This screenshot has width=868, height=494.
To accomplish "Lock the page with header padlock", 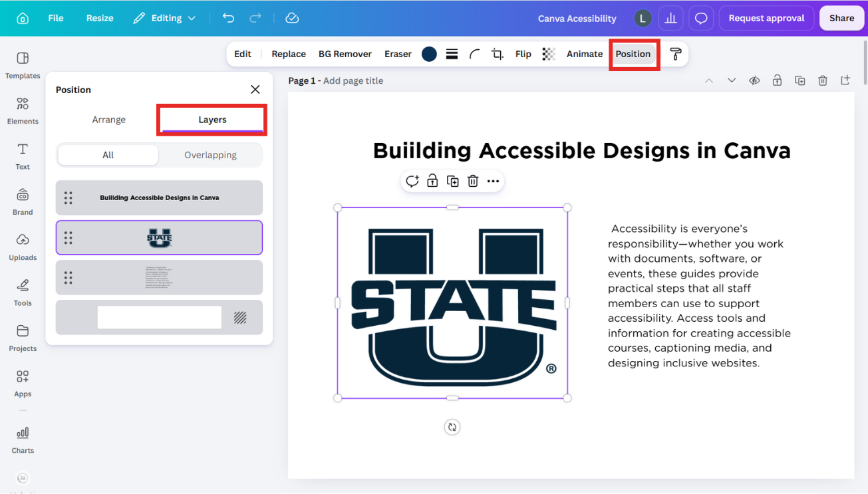I will (x=777, y=80).
